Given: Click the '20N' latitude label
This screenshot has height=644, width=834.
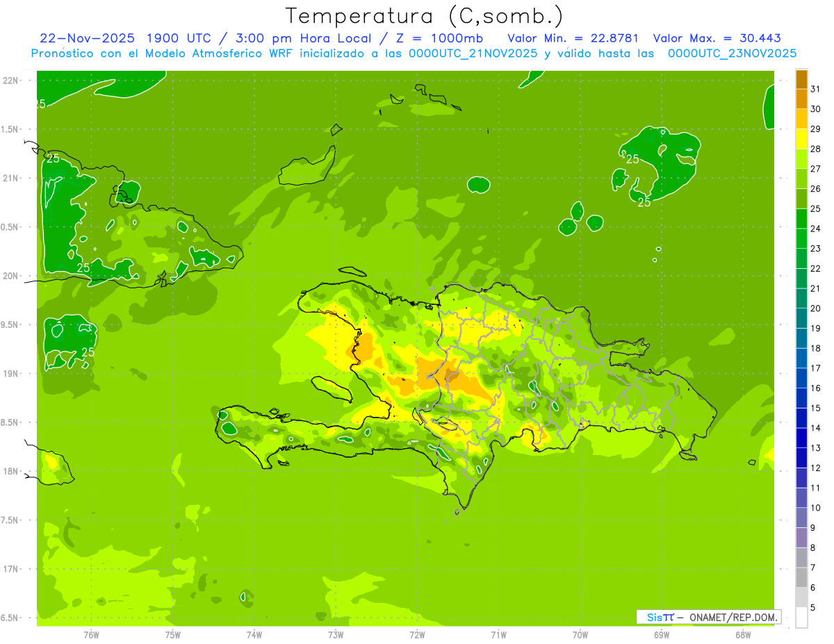Looking at the screenshot, I should (x=11, y=276).
